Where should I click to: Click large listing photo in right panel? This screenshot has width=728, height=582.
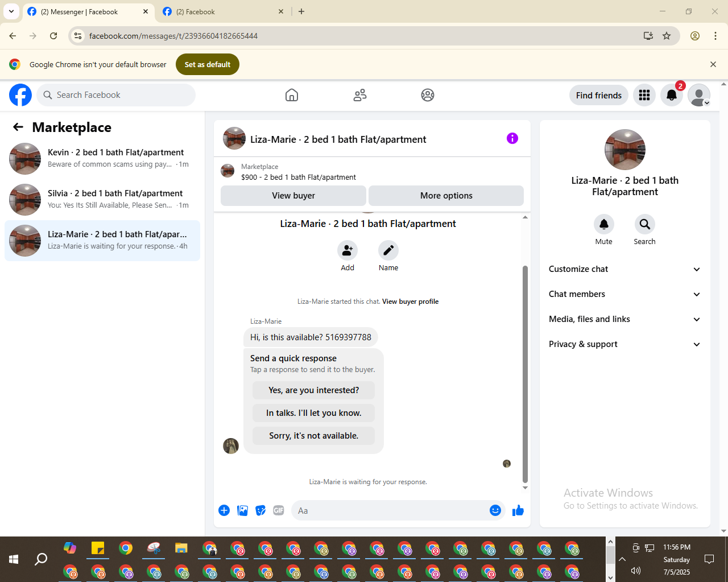(625, 150)
